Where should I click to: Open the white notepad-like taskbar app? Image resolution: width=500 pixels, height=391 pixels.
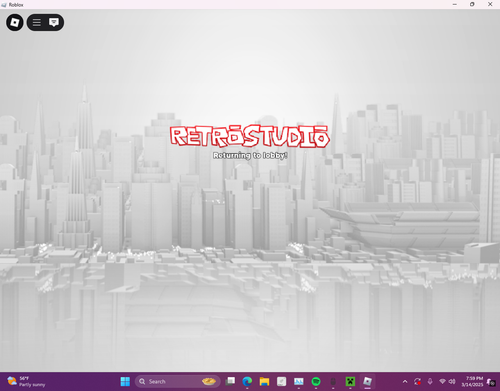tap(282, 381)
